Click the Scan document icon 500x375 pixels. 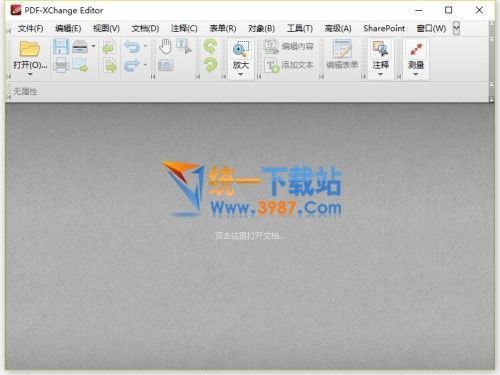point(80,47)
